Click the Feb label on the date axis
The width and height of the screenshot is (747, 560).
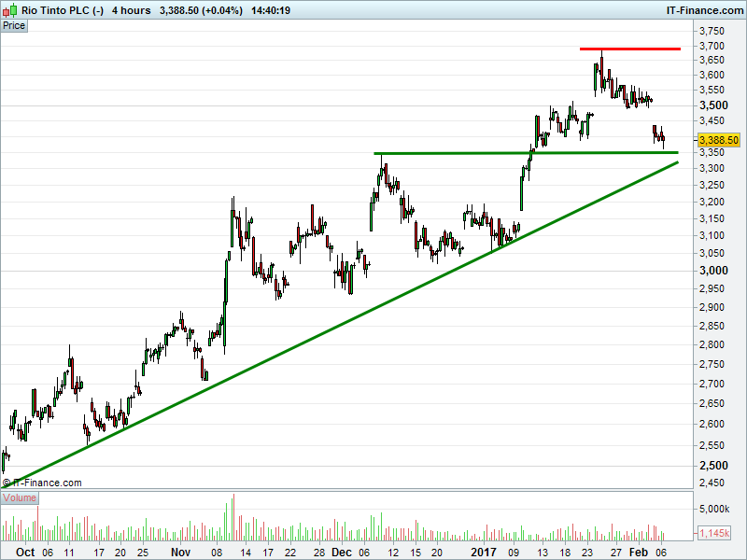pos(639,553)
